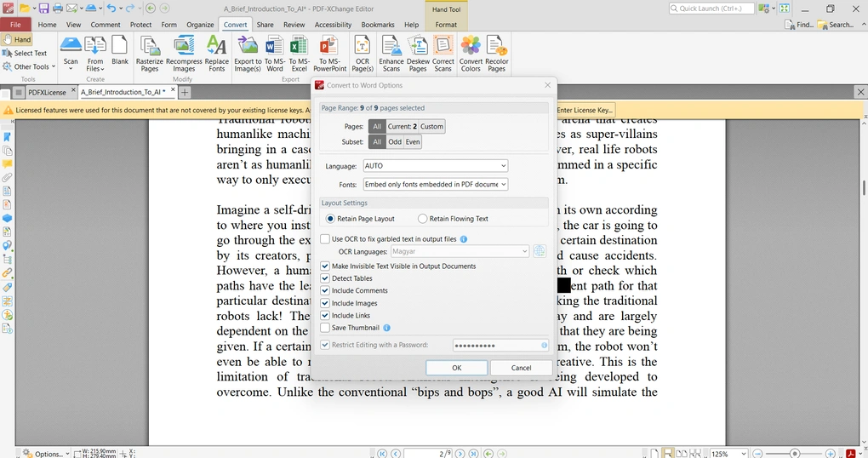
Task: Toggle Include Comments checkbox
Action: pyautogui.click(x=325, y=291)
